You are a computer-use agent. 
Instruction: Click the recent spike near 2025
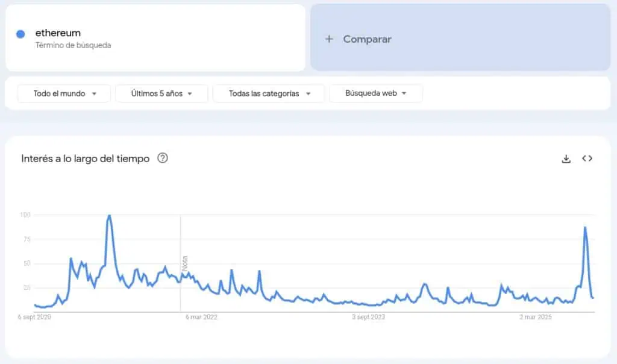pos(584,228)
